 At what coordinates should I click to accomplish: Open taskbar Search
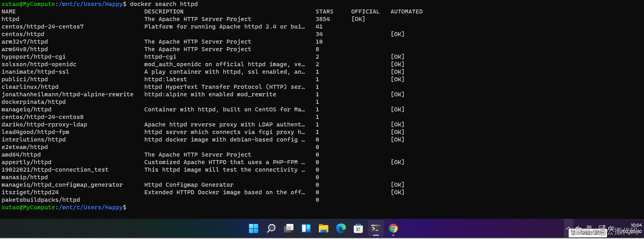271,228
